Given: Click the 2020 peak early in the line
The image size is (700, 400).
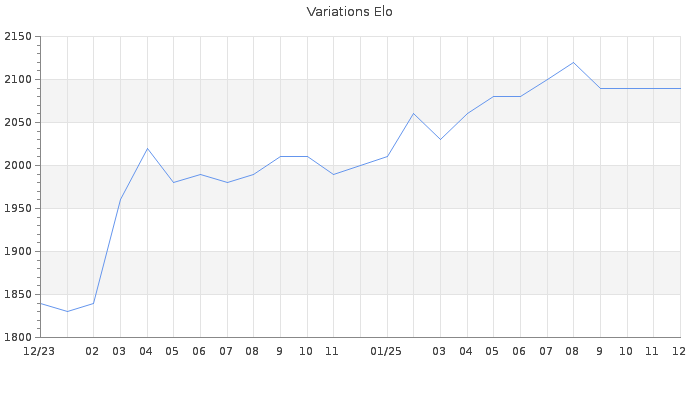Looking at the screenshot, I should pos(147,148).
